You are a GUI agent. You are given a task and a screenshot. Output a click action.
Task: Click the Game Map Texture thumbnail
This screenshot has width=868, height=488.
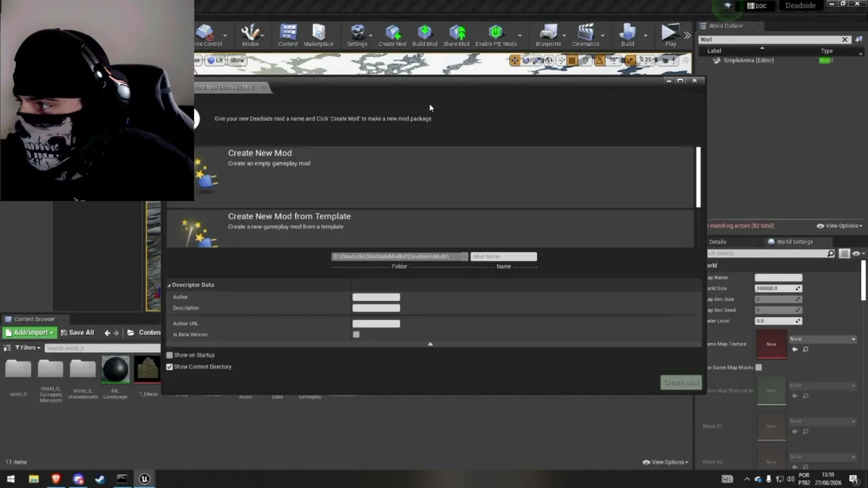tap(771, 344)
